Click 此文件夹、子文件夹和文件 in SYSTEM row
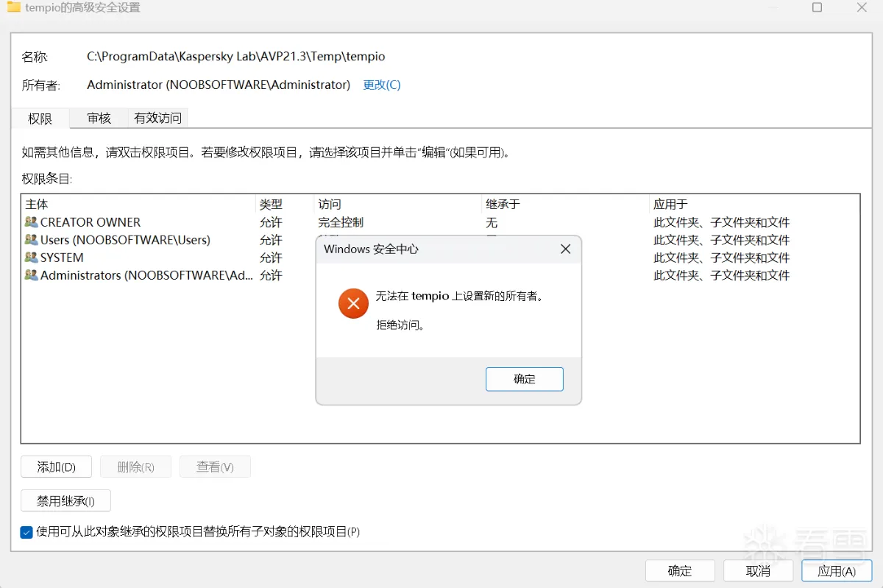883x588 pixels. point(722,258)
